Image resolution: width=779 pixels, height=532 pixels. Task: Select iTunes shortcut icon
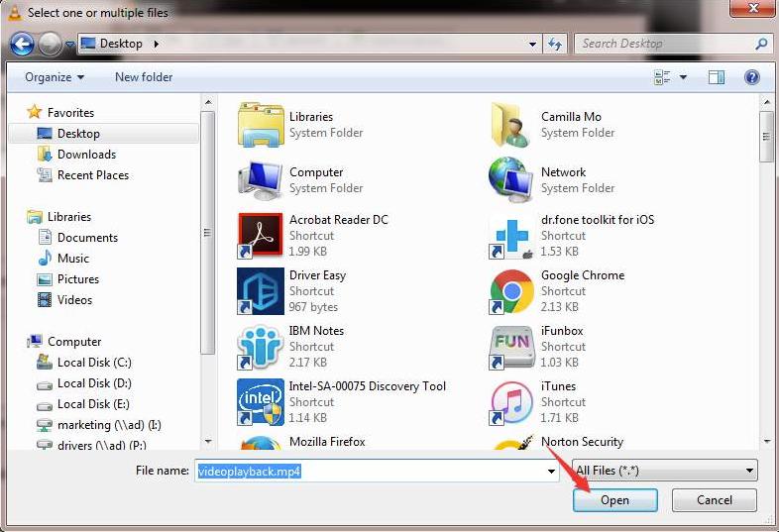511,402
